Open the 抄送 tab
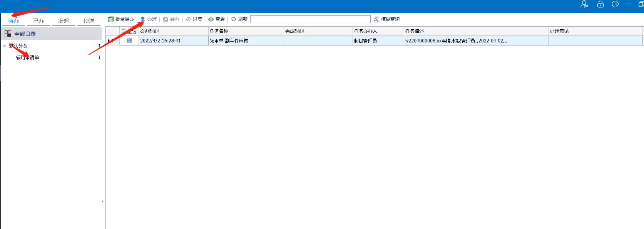 89,21
